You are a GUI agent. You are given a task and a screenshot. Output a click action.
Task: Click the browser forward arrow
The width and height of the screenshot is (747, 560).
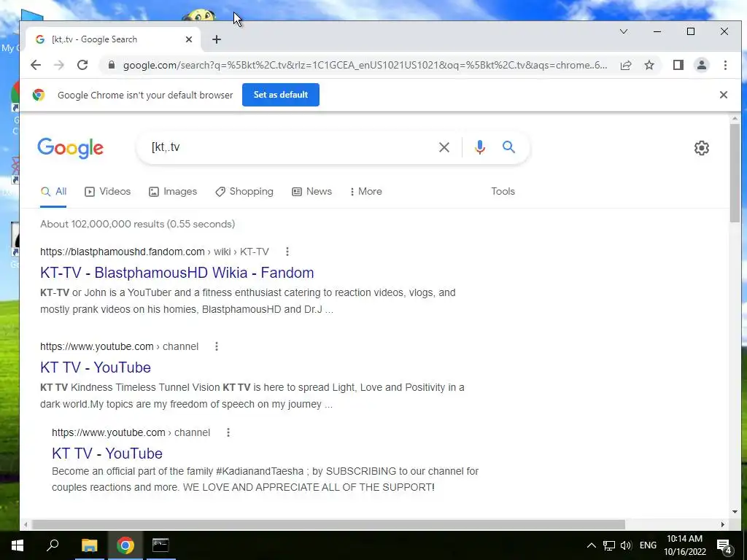coord(59,65)
